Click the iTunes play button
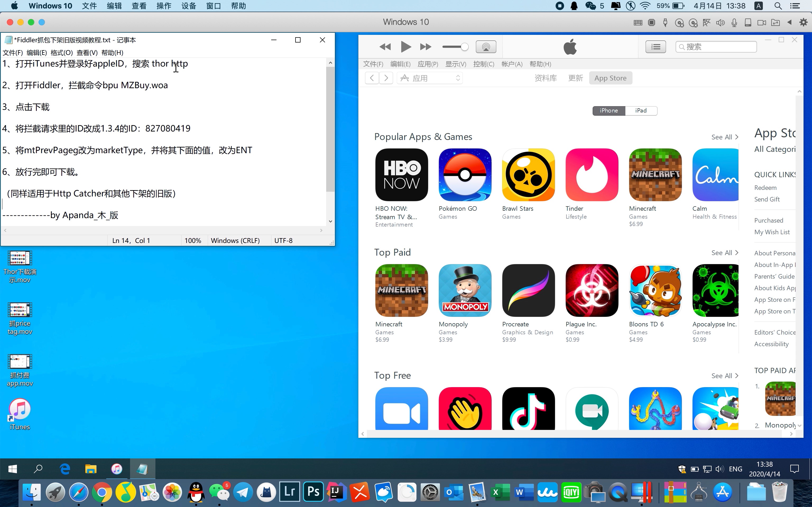The width and height of the screenshot is (812, 507). click(406, 47)
